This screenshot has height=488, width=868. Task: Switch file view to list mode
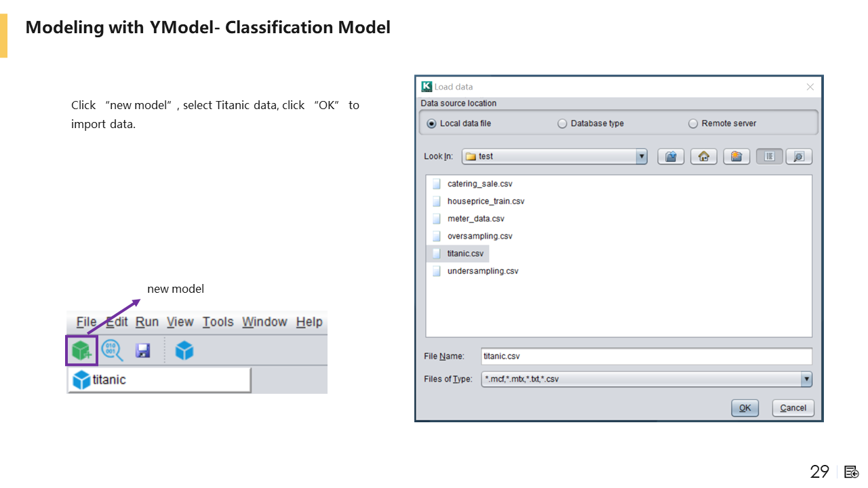pyautogui.click(x=769, y=157)
